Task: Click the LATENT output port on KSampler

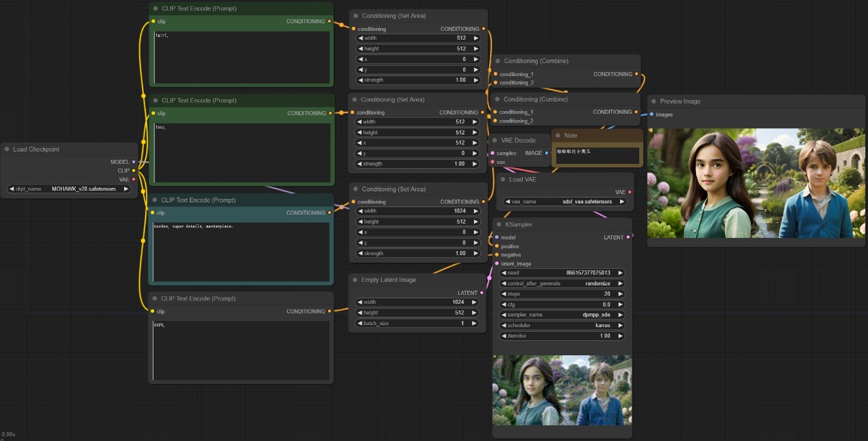Action: [628, 237]
